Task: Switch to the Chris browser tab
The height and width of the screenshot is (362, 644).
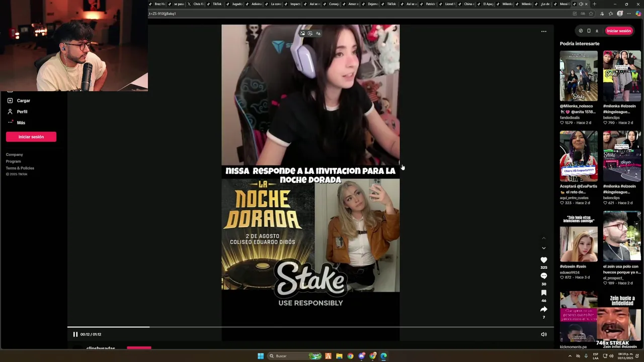Action: click(x=195, y=4)
